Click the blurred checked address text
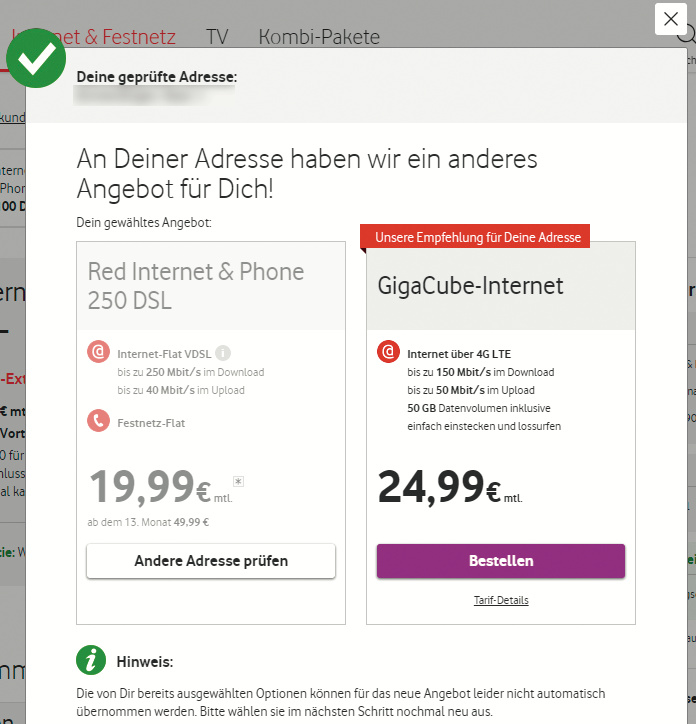Screen dimensions: 696x724 point(155,97)
